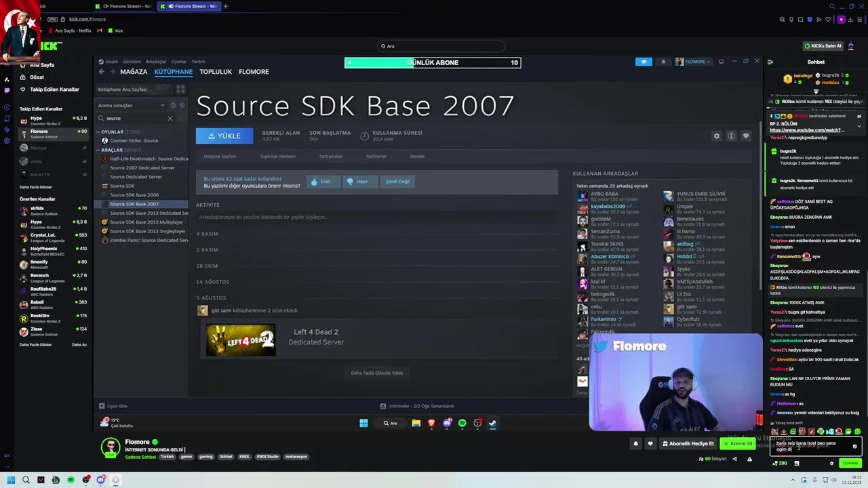868x488 pixels.
Task: Click the Gönder send button
Action: pyautogui.click(x=850, y=464)
